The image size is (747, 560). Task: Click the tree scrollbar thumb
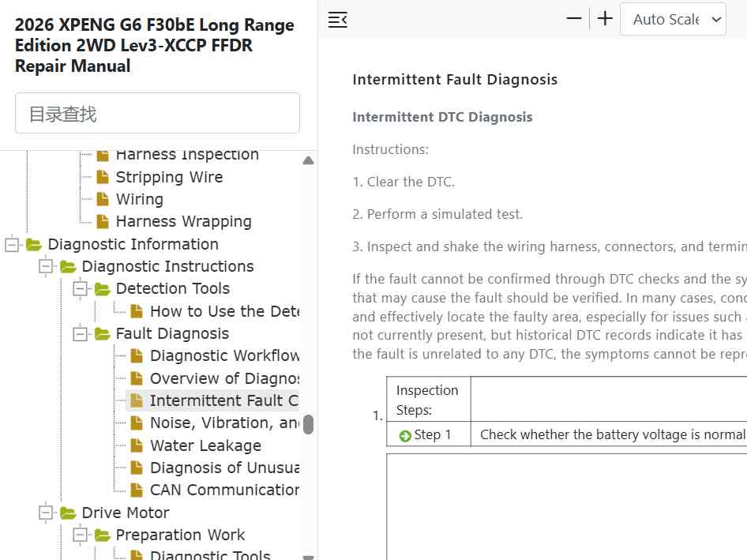click(x=308, y=424)
